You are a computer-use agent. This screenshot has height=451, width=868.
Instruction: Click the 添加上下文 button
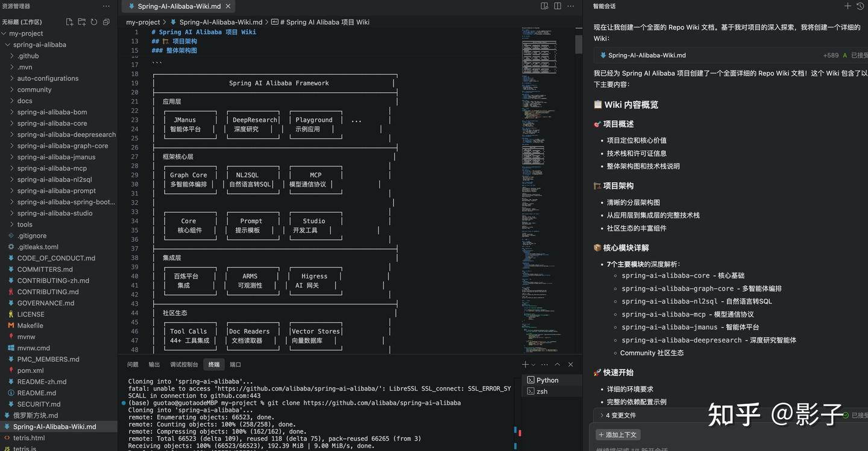[617, 434]
